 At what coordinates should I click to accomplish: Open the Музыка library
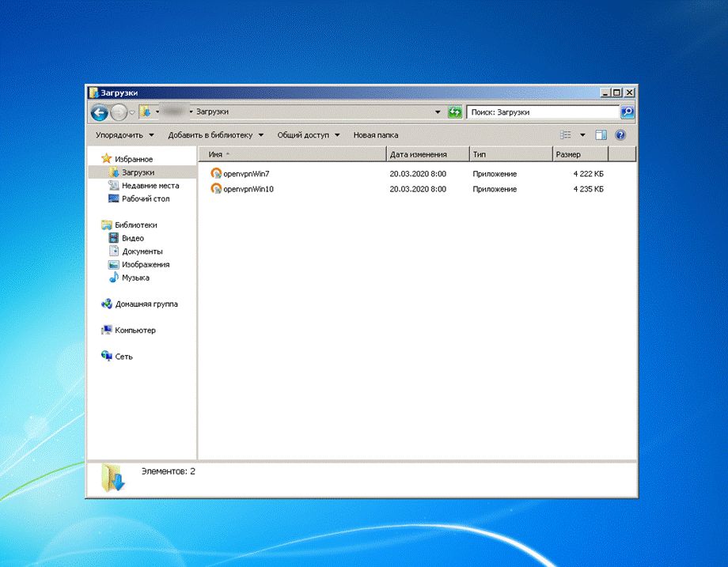(x=135, y=278)
